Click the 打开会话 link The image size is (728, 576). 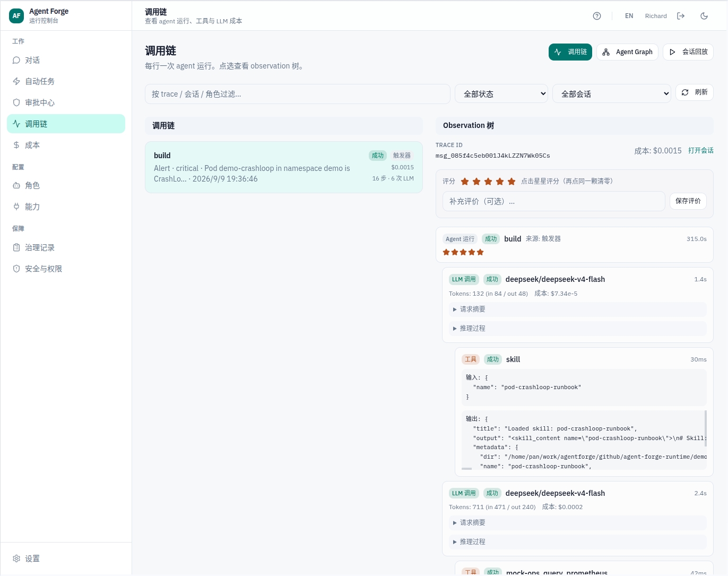click(x=701, y=151)
